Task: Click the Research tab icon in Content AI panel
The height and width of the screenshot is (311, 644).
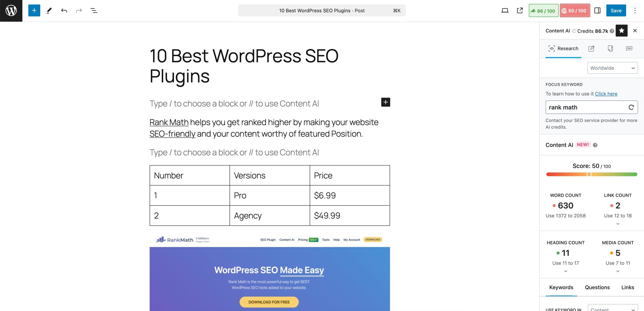Action: coord(552,48)
